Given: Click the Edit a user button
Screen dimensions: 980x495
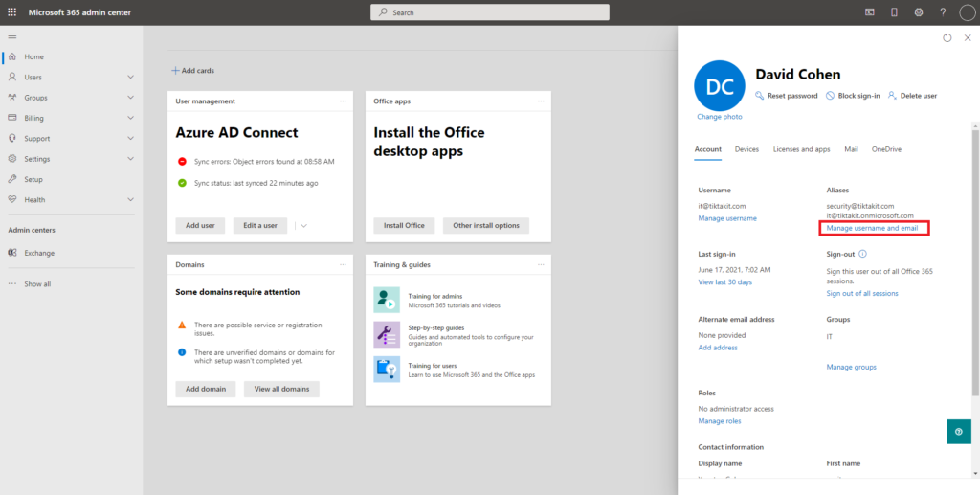Looking at the screenshot, I should tap(260, 226).
